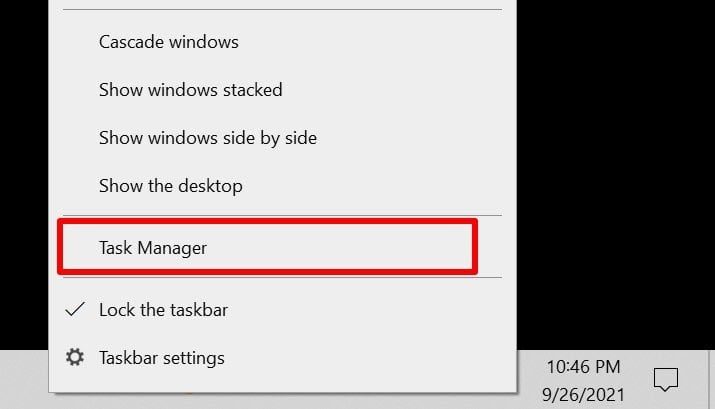
Task: Click the checkmark next to Lock the taskbar
Action: (x=75, y=310)
